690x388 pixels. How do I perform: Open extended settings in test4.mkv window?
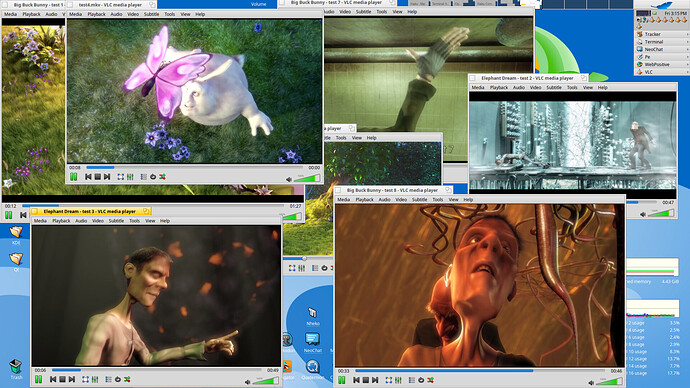click(x=130, y=177)
